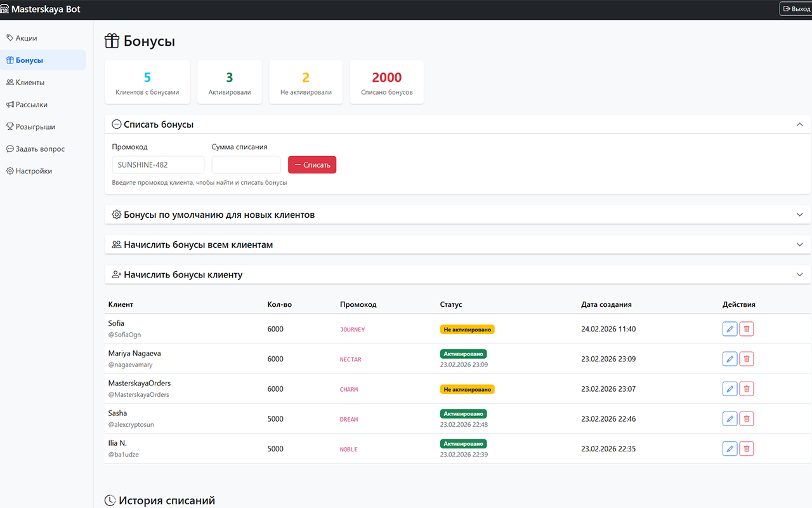Click the edit pencil icon for Sofia
This screenshot has width=812, height=508.
coord(730,329)
